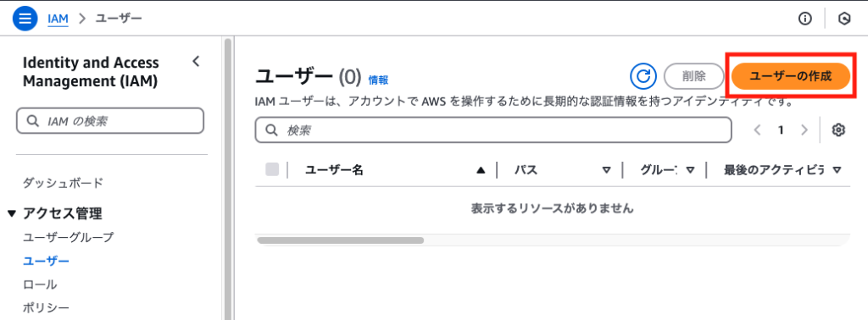Sort the 最後のアクティビティ column

(x=836, y=170)
